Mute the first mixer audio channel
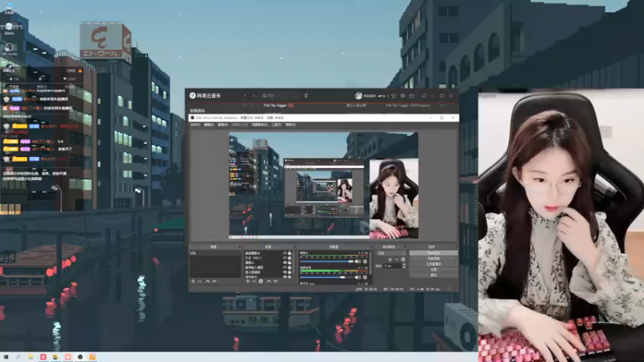Viewport: 644px width, 362px height. pos(357,261)
